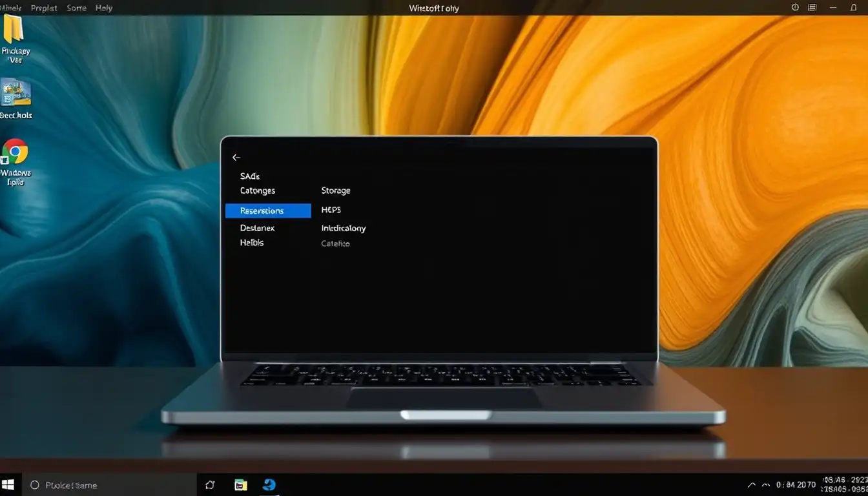Open the second desktop shortcut icon

pos(15,92)
